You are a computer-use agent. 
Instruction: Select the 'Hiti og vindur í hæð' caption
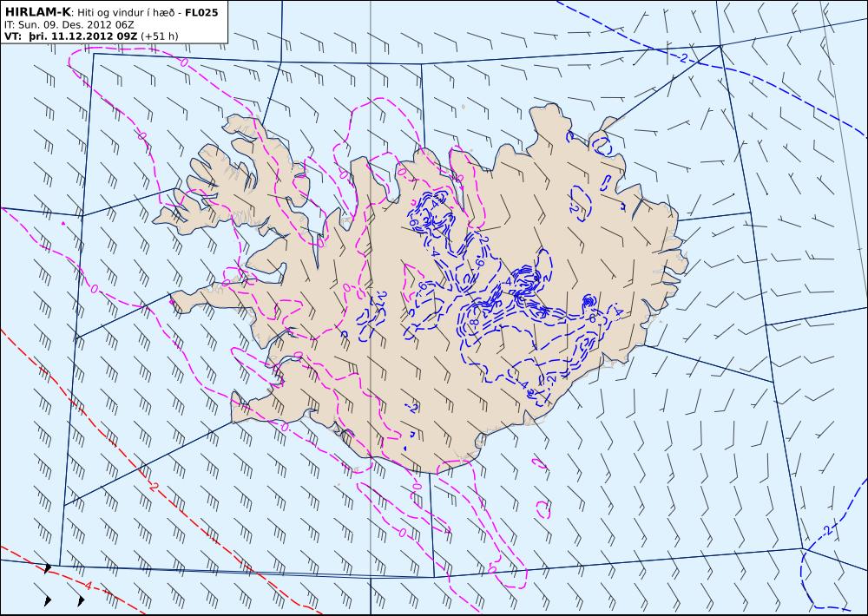[128, 13]
